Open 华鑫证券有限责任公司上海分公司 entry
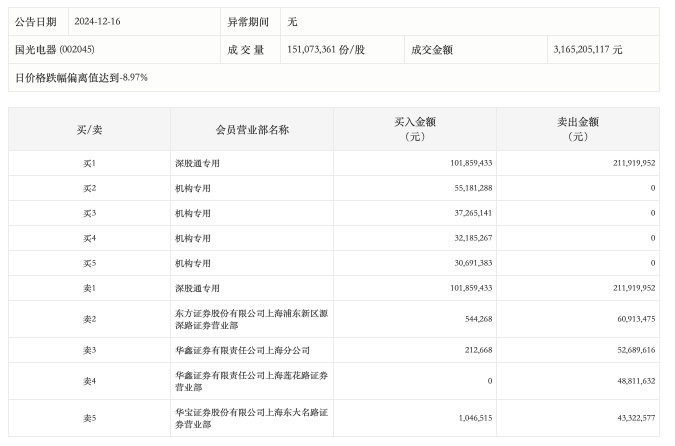The image size is (675, 446). tap(242, 350)
